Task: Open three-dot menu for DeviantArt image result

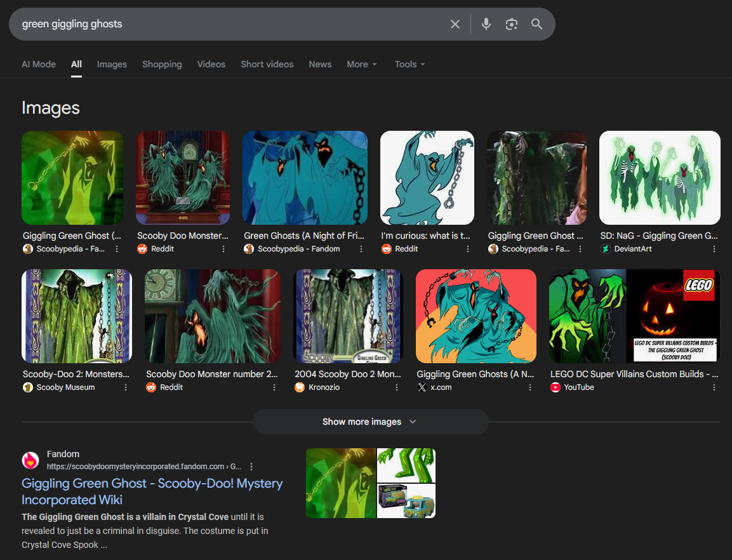Action: 714,250
